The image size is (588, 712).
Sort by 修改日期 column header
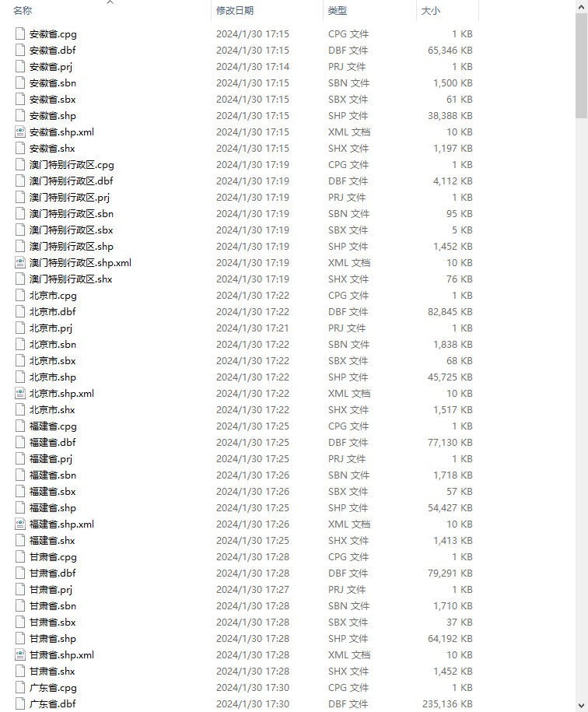coord(235,10)
